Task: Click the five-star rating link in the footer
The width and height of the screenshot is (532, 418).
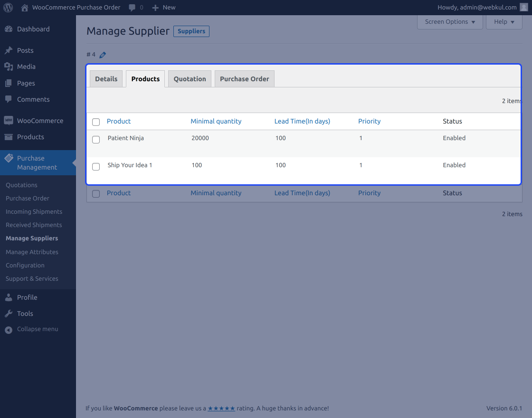Action: (x=221, y=408)
